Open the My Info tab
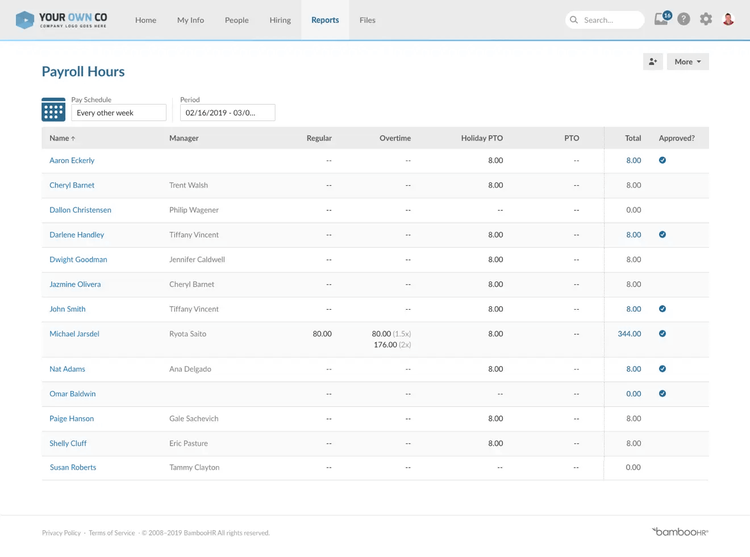 [190, 20]
